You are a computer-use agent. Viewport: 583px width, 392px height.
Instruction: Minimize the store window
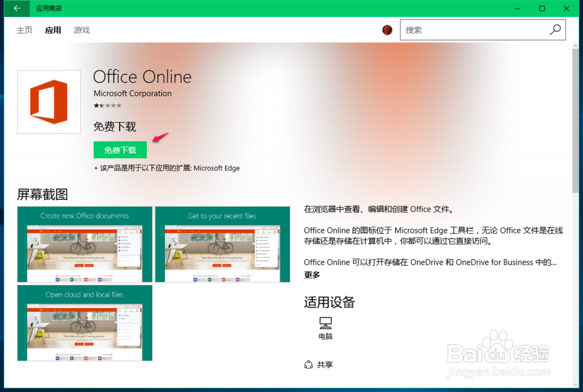pyautogui.click(x=518, y=8)
